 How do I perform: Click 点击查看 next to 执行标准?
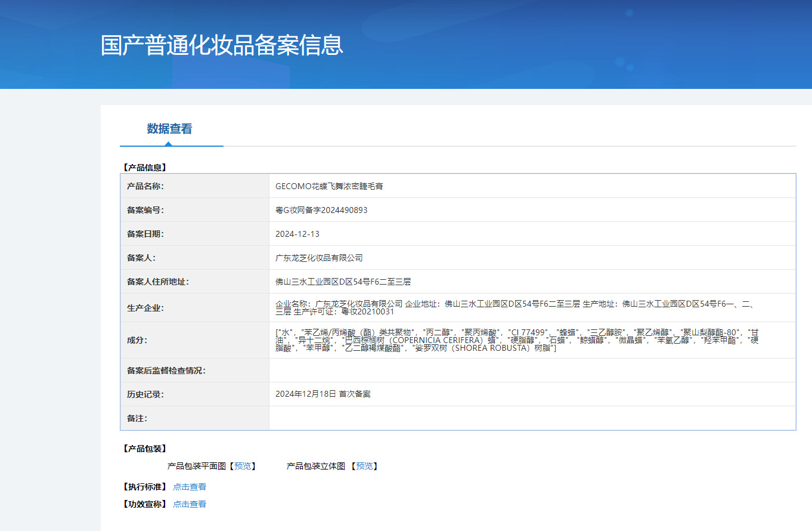tap(190, 487)
